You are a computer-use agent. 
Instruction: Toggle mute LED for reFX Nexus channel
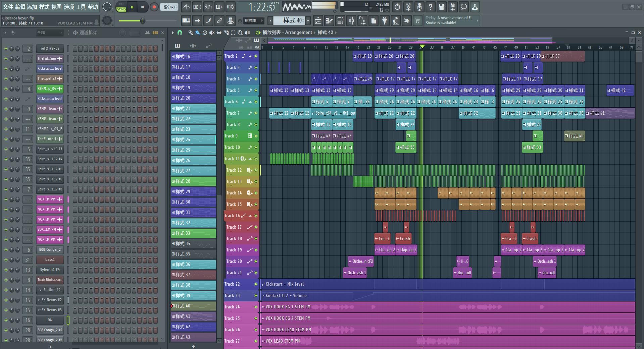pos(6,49)
